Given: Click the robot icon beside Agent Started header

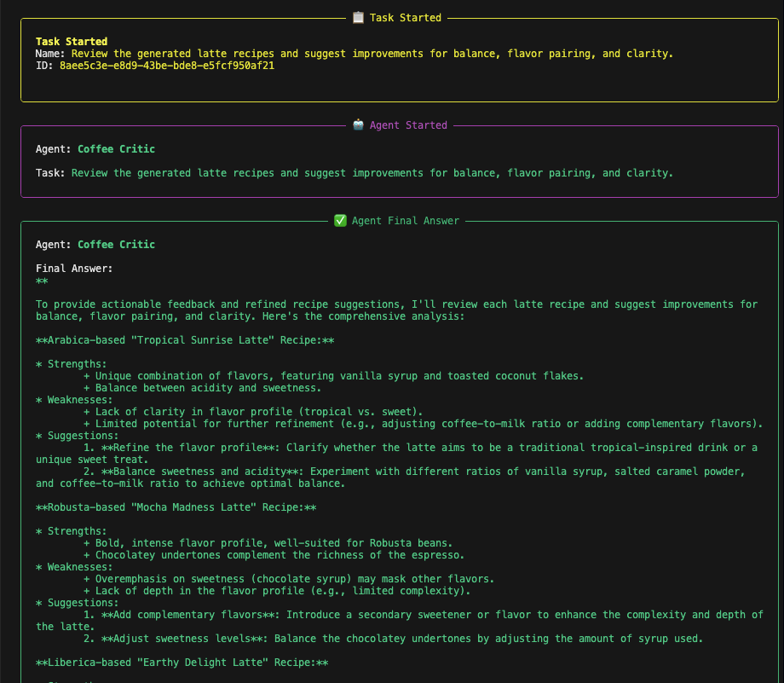Looking at the screenshot, I should click(358, 125).
